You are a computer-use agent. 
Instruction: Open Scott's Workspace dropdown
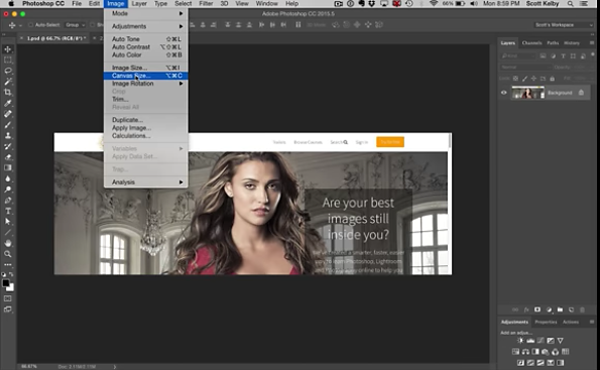click(x=563, y=25)
